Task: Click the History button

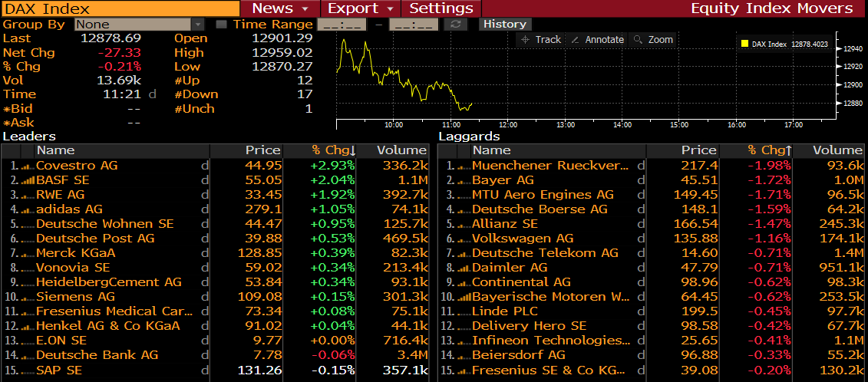Action: tap(505, 25)
